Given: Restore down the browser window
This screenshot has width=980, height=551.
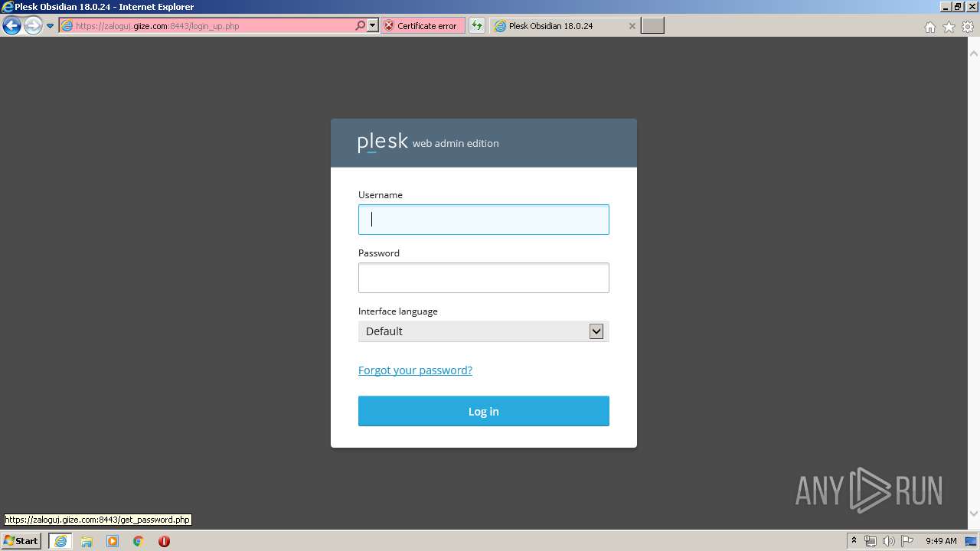Looking at the screenshot, I should tap(958, 7).
